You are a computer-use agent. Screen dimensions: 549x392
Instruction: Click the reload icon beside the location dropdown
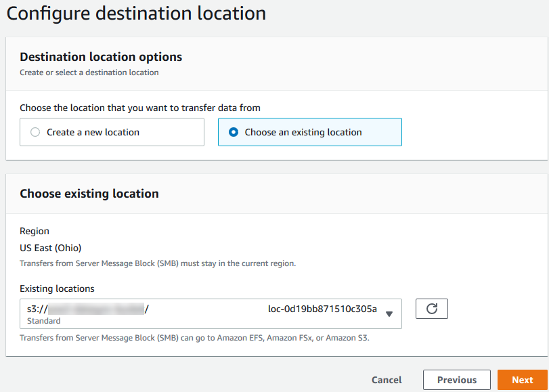[431, 308]
